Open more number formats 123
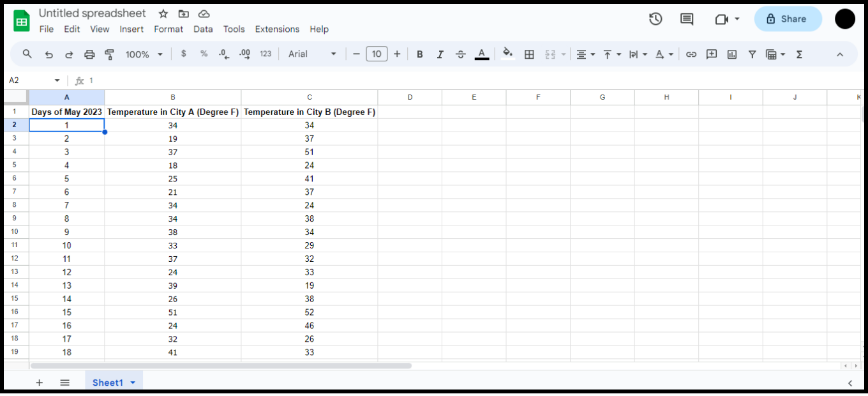The height and width of the screenshot is (396, 868). (266, 54)
